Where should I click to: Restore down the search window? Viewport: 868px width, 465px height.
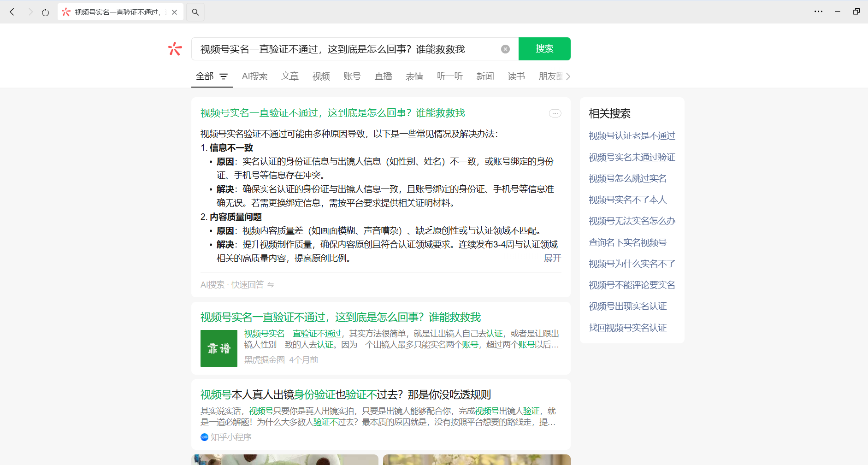point(856,12)
